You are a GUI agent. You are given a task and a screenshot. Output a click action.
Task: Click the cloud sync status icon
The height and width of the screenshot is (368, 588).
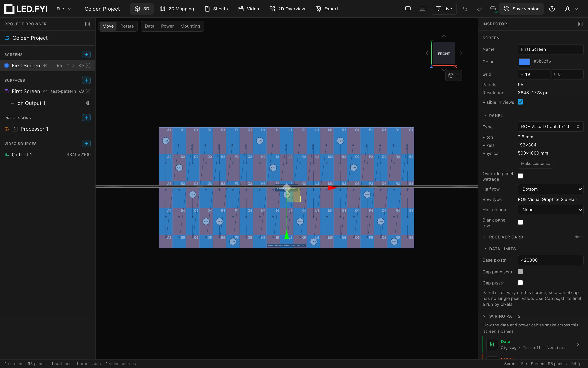493,9
